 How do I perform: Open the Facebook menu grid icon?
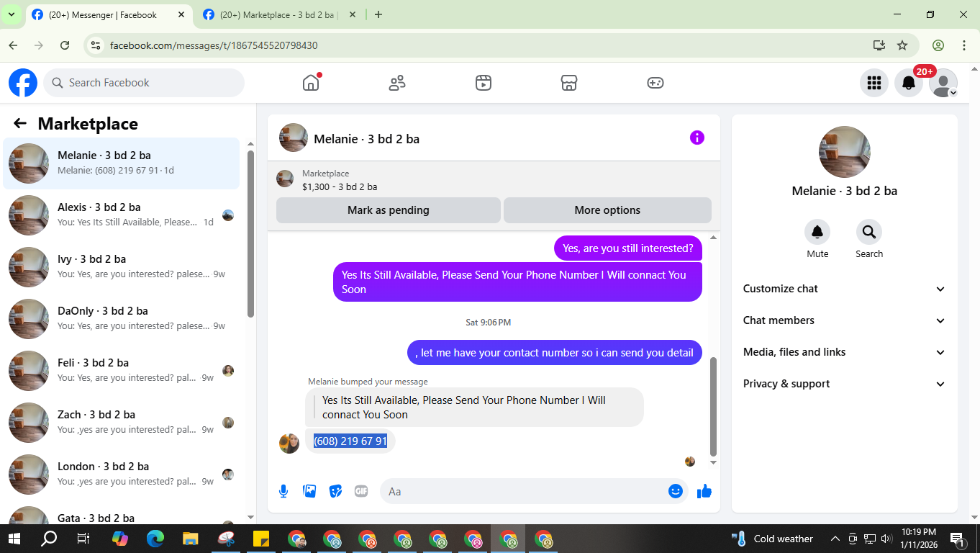pos(874,83)
